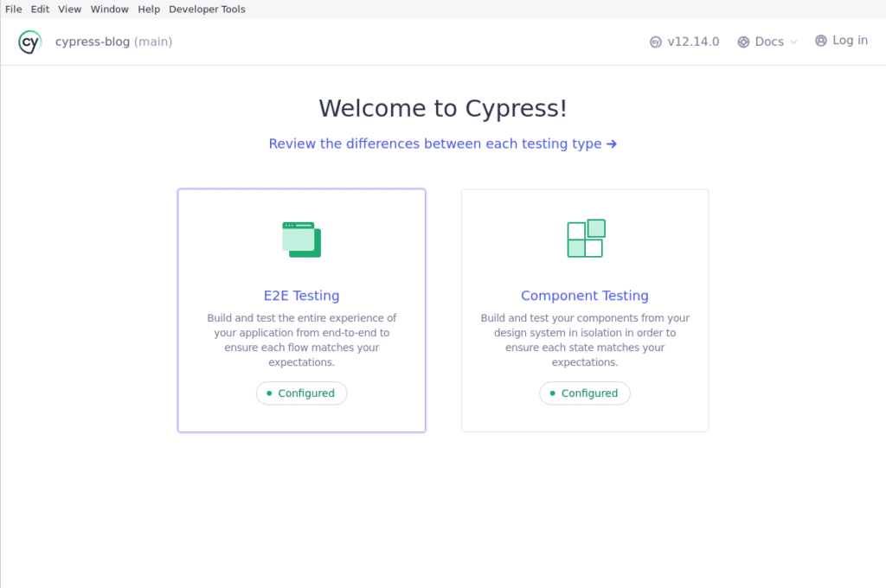This screenshot has height=588, width=886.
Task: Open the View menu
Action: [x=69, y=9]
